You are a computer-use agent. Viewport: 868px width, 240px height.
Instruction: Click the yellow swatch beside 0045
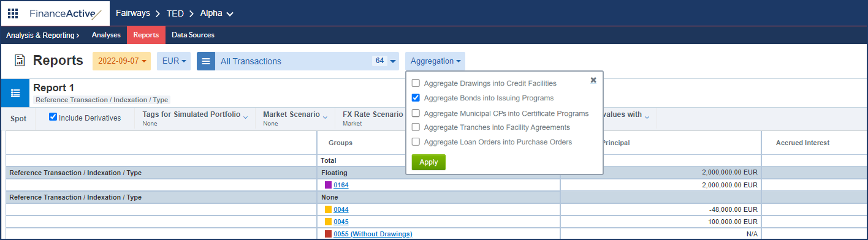click(x=328, y=222)
